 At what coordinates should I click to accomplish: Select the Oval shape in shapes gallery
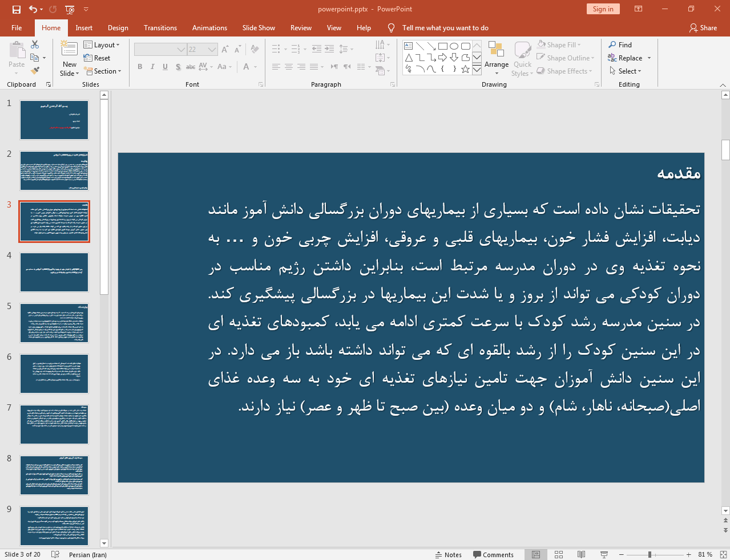[x=454, y=46]
